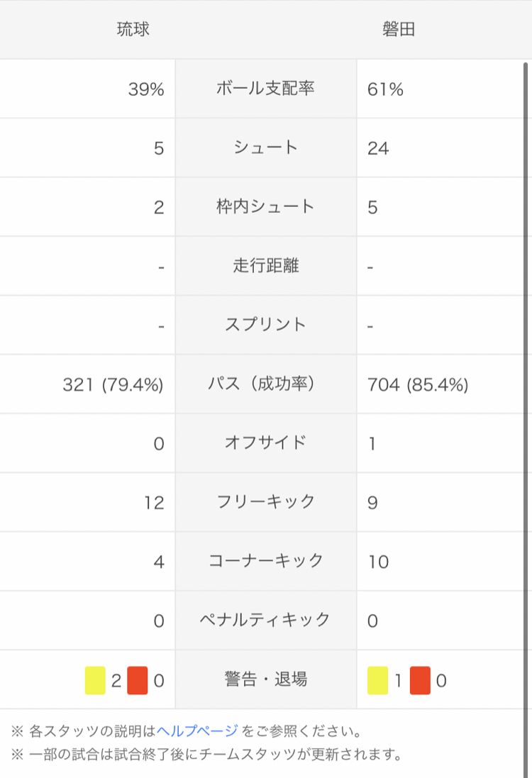Image resolution: width=532 pixels, height=778 pixels.
Task: Click the 枠内シュート stat label
Action: pyautogui.click(x=265, y=207)
